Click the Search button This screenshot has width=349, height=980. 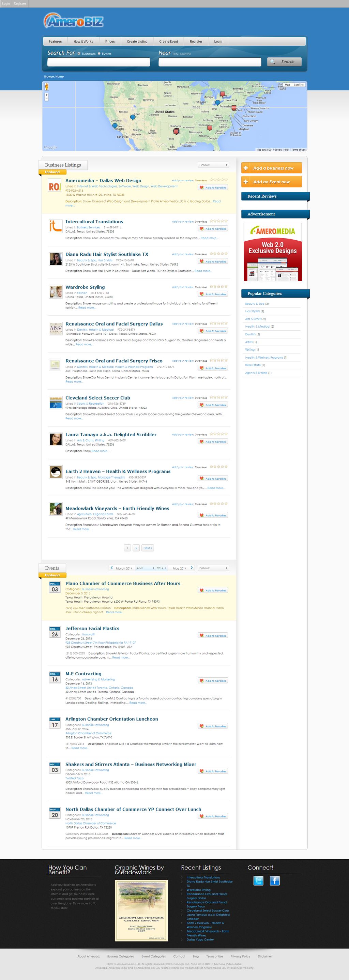[284, 62]
